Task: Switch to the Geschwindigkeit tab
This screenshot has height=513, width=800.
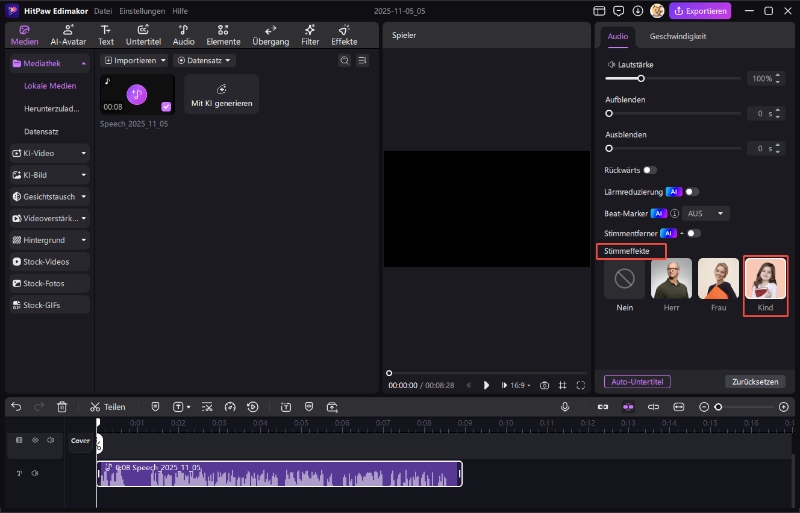Action: (678, 36)
